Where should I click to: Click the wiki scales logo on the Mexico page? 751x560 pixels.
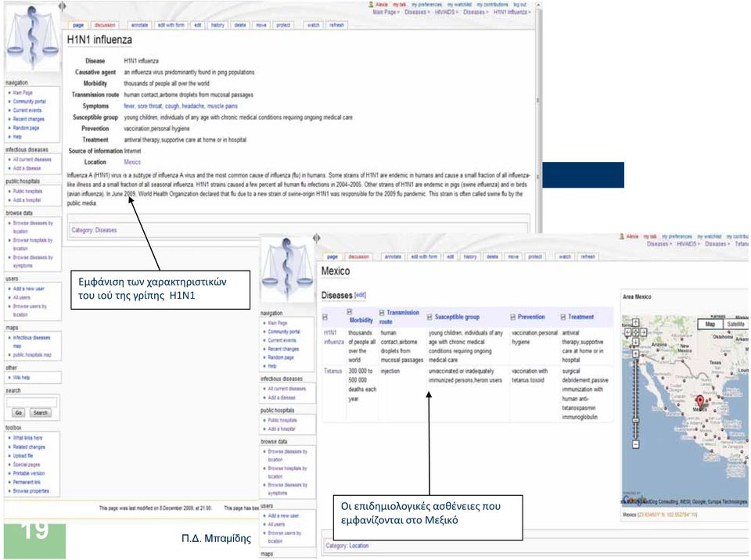(287, 269)
